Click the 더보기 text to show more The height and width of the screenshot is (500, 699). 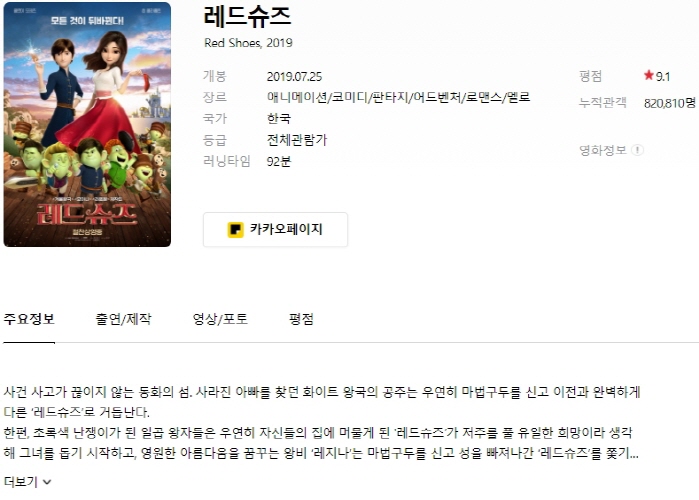point(21,482)
